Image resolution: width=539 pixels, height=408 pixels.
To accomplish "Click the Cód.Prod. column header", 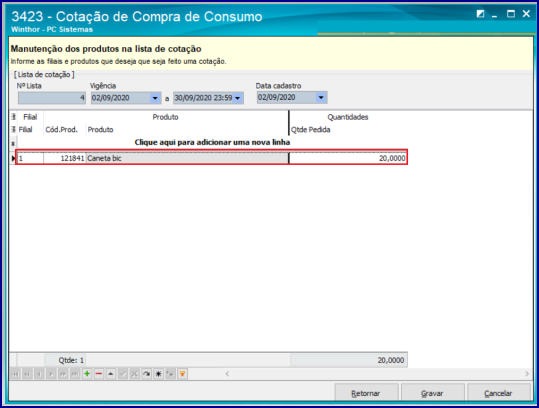I will 65,130.
